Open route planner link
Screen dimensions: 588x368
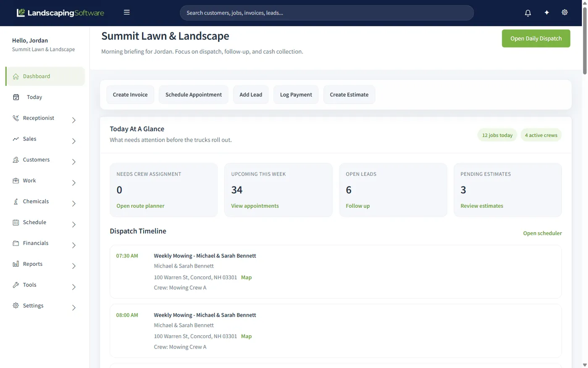click(x=140, y=206)
